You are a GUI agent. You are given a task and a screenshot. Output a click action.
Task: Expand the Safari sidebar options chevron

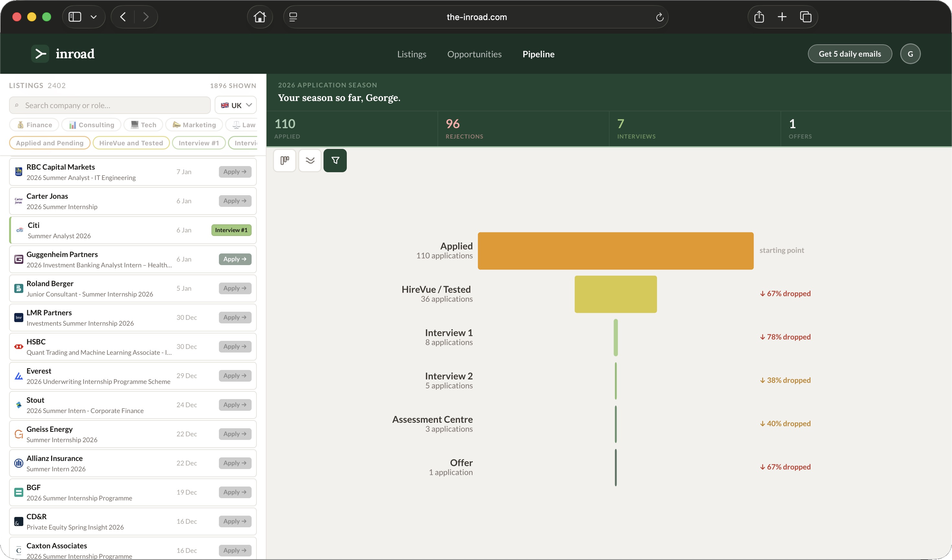(94, 17)
